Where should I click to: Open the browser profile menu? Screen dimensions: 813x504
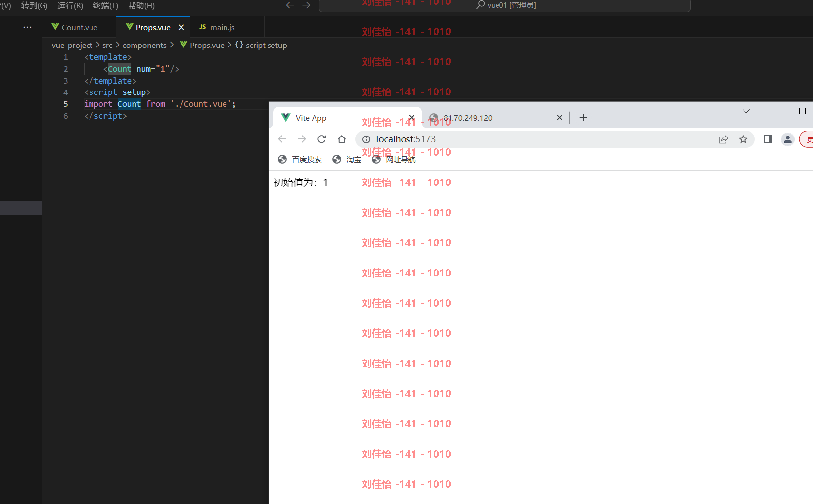pos(788,139)
